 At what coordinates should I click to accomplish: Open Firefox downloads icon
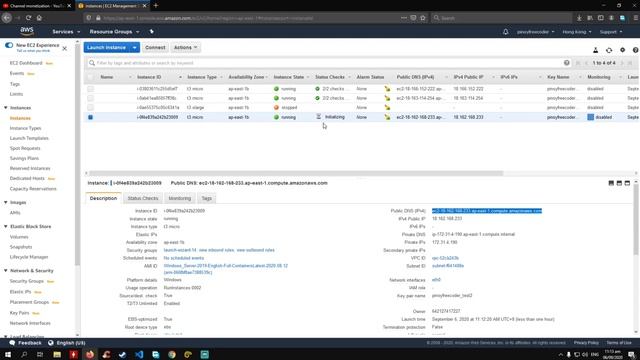point(579,18)
